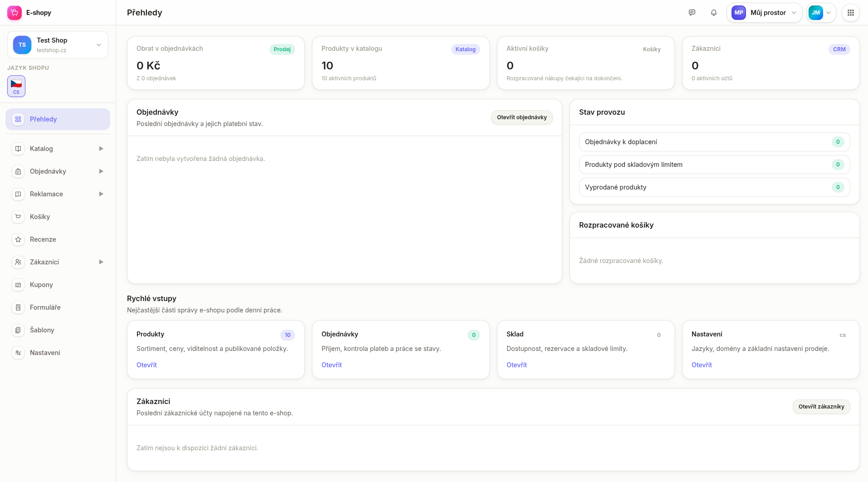
Task: Select the Produkty pod skladovým limitem row
Action: [714, 165]
